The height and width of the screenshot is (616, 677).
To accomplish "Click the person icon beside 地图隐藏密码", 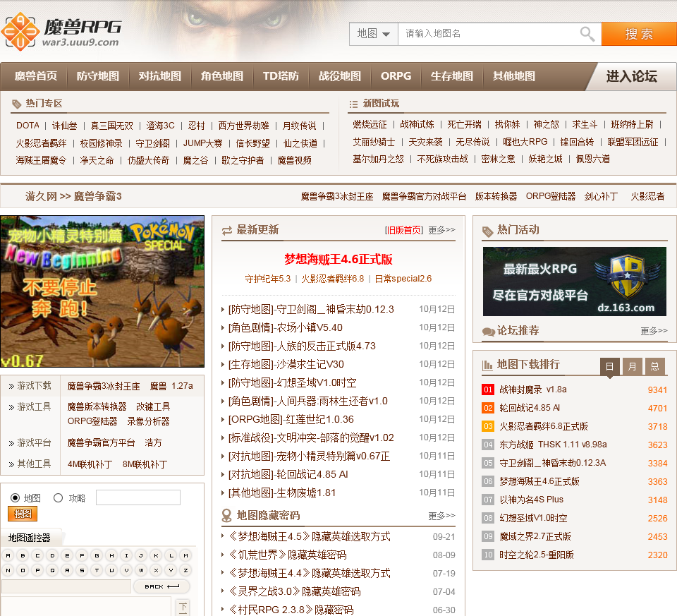I will click(226, 516).
